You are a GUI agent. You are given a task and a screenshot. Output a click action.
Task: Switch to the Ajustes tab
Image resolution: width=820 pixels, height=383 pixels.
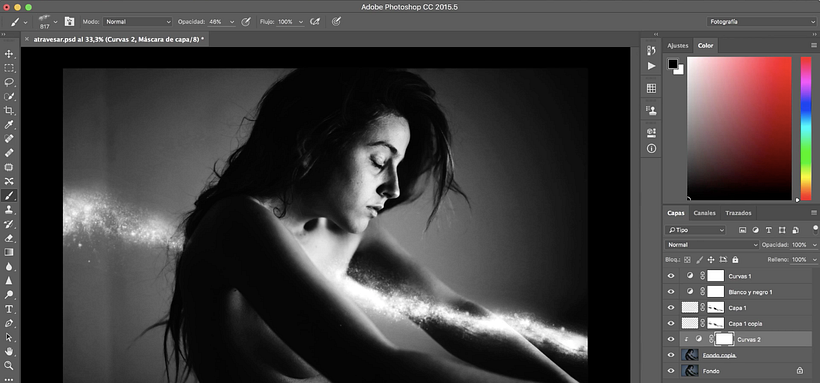point(678,46)
